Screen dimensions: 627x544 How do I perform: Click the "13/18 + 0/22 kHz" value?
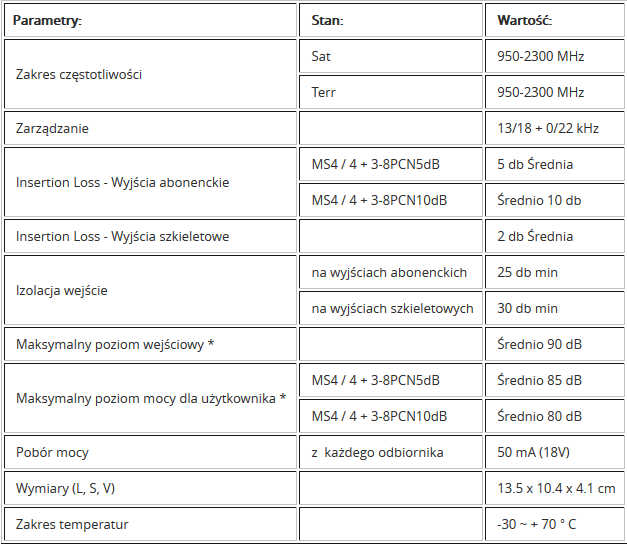(548, 128)
